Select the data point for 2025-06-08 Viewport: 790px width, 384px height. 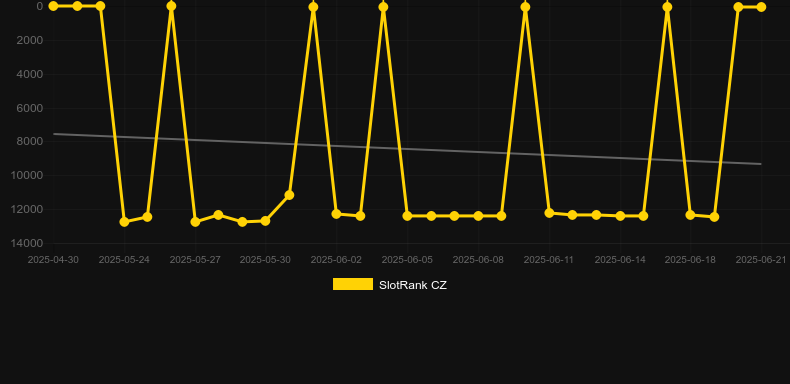478,216
